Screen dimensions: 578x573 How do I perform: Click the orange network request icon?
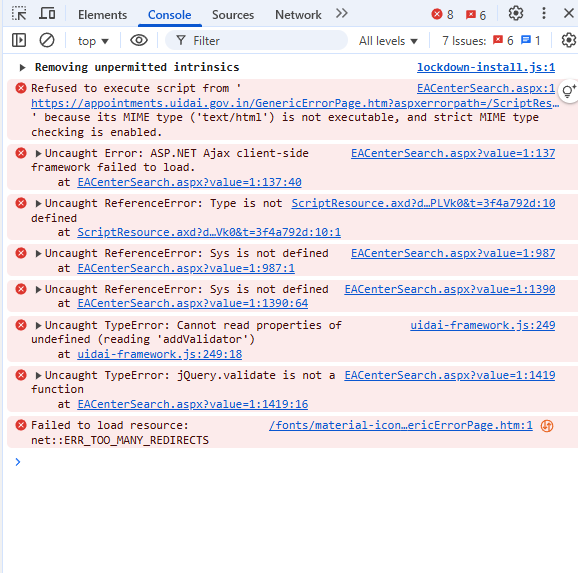(547, 426)
